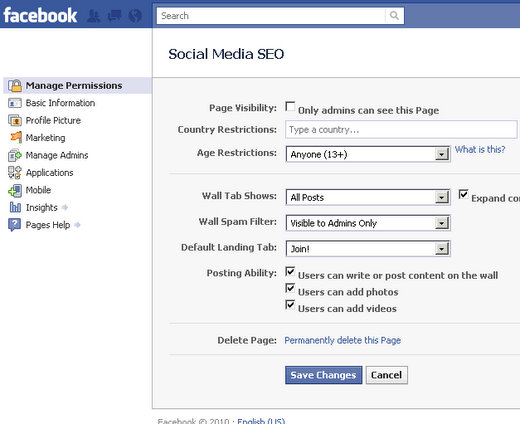Click the What is this? link

480,149
